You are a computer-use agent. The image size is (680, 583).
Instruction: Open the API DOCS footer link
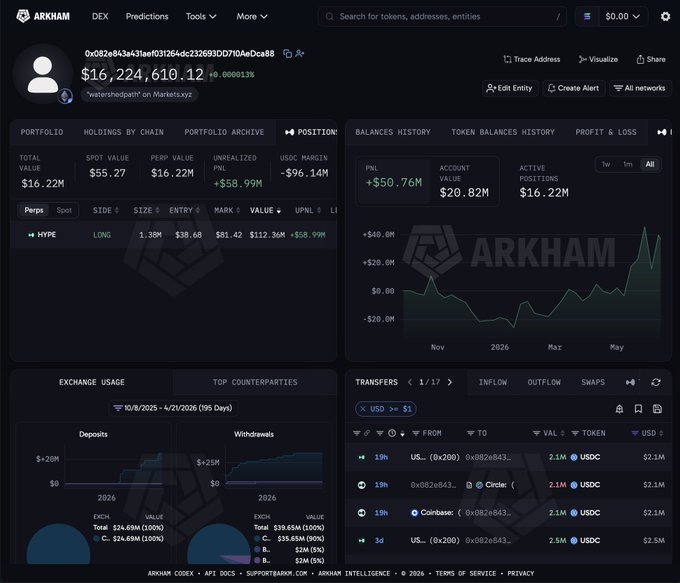click(x=219, y=573)
